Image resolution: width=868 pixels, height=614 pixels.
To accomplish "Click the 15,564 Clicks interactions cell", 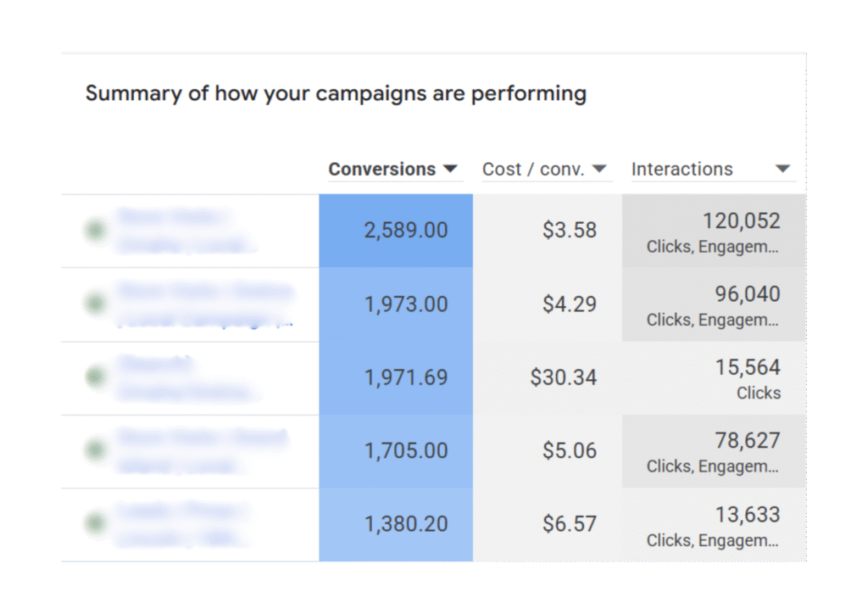I will [x=714, y=377].
